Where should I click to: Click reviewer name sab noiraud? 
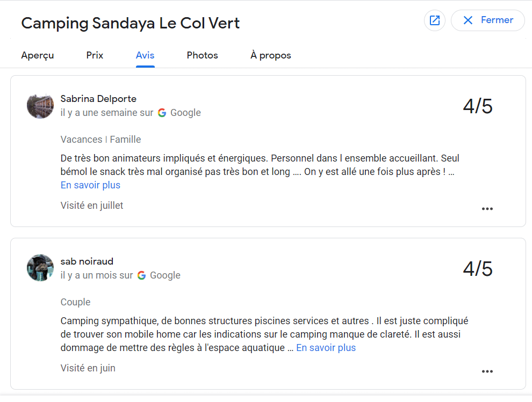click(x=87, y=261)
